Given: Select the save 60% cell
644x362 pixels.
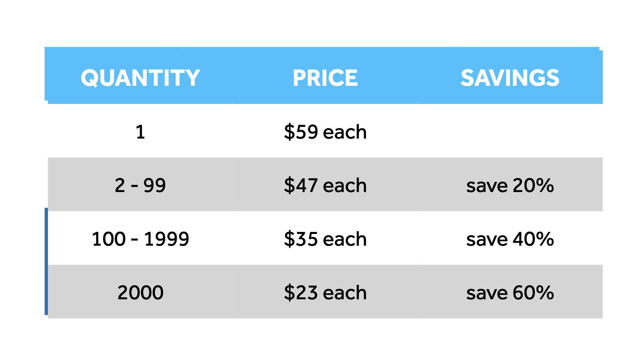Looking at the screenshot, I should (x=510, y=292).
